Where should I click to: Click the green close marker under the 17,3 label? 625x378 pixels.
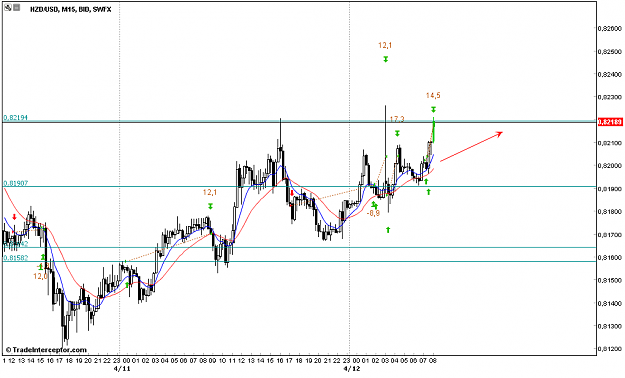tap(397, 134)
